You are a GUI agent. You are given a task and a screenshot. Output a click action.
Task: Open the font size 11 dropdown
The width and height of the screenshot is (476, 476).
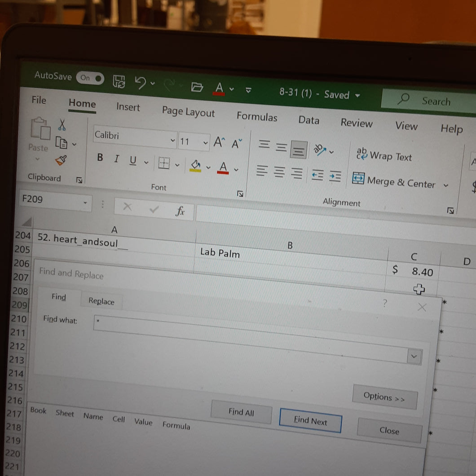coord(206,143)
